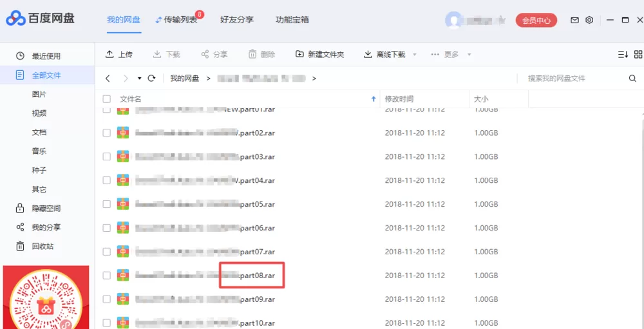The height and width of the screenshot is (329, 644).
Task: Check the part09.rar checkbox
Action: (x=107, y=299)
